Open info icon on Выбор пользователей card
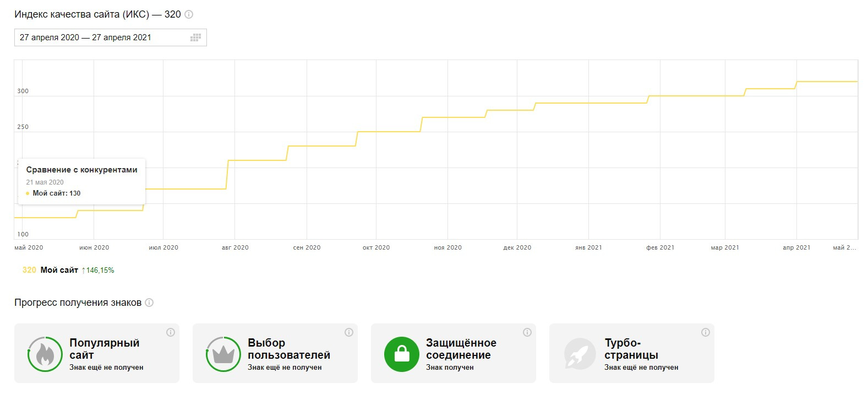868x394 pixels. pos(349,332)
